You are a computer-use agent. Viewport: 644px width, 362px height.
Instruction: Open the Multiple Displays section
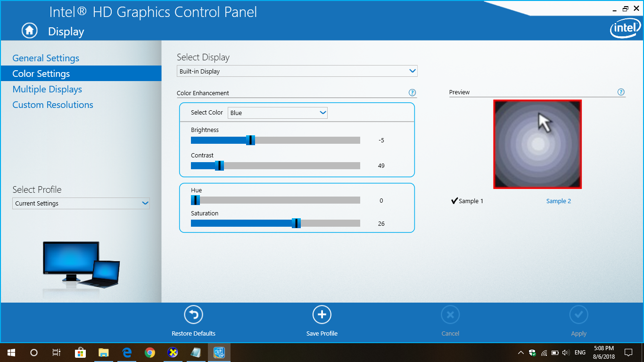[x=47, y=89]
